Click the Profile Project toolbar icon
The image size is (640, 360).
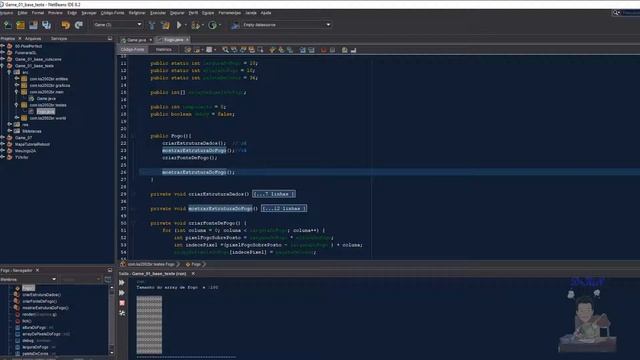pyautogui.click(x=212, y=25)
